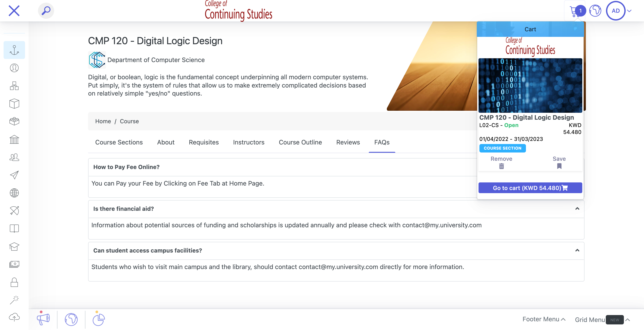Image resolution: width=644 pixels, height=330 pixels.
Task: Expand the Footer Menu
Action: click(x=544, y=319)
